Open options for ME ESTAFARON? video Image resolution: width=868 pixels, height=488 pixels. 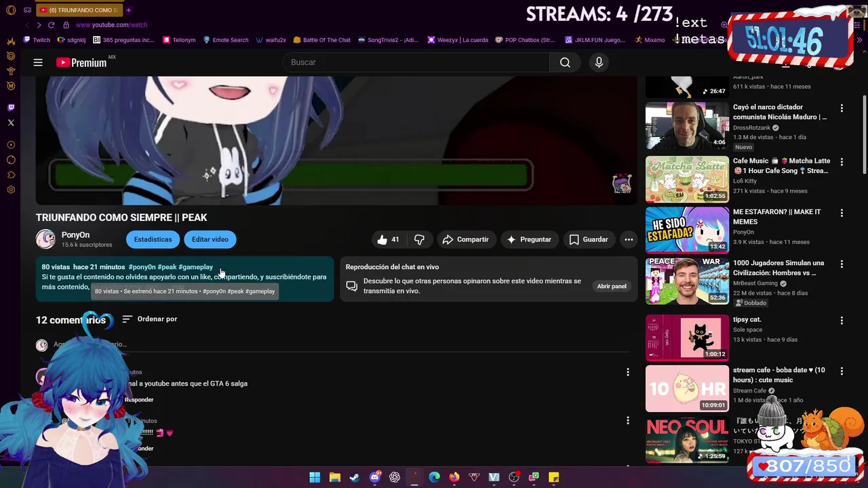(x=842, y=213)
